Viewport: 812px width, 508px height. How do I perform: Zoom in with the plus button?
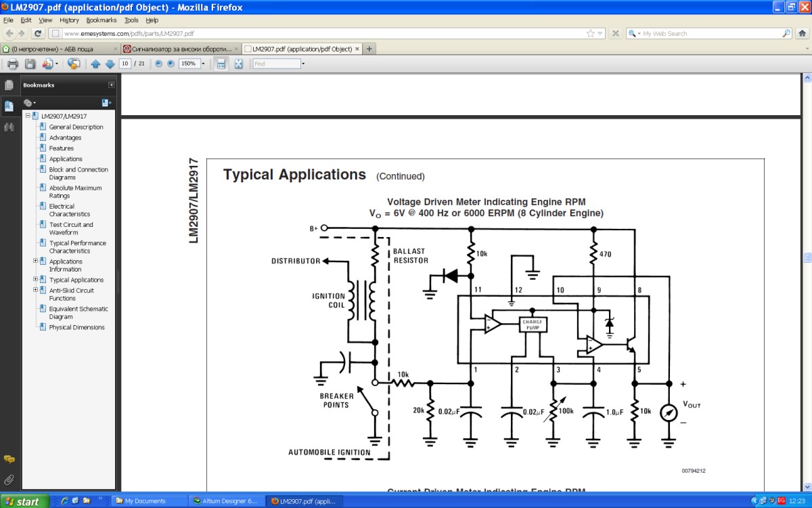click(171, 64)
